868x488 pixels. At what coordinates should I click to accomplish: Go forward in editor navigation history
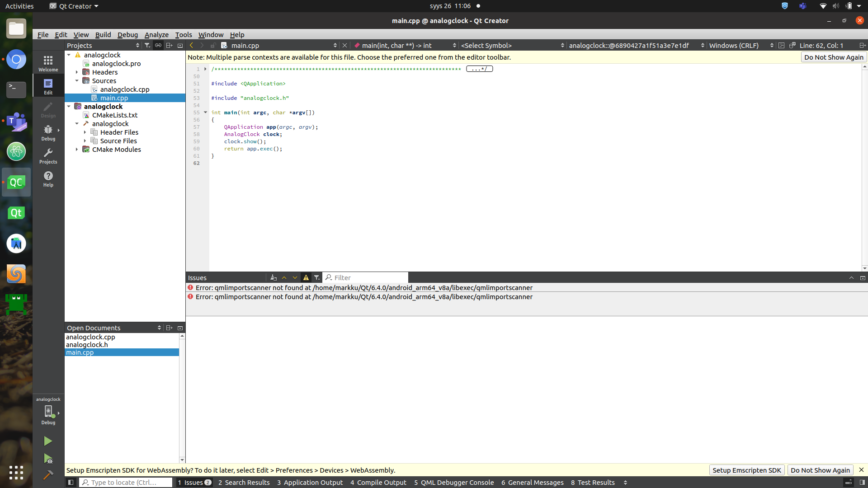202,45
